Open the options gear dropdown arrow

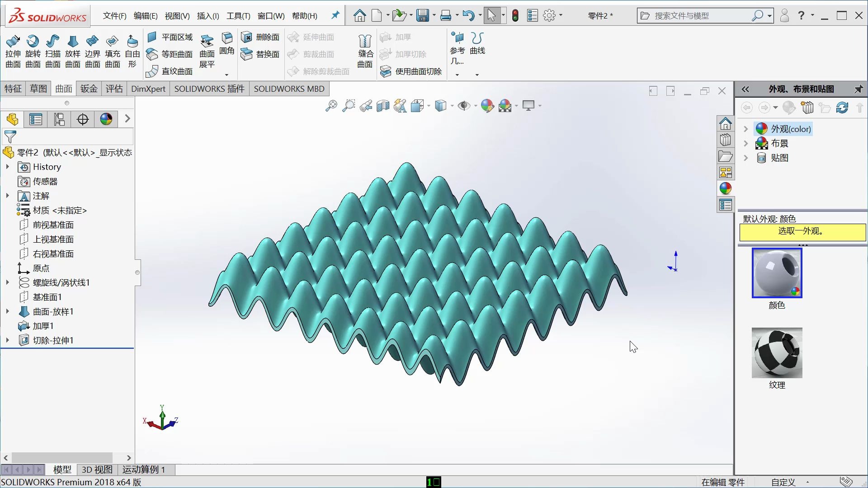click(x=561, y=16)
